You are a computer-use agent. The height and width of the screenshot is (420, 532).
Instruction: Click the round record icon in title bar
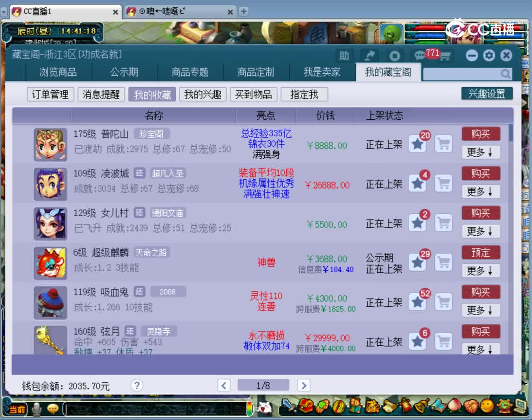pos(394,56)
